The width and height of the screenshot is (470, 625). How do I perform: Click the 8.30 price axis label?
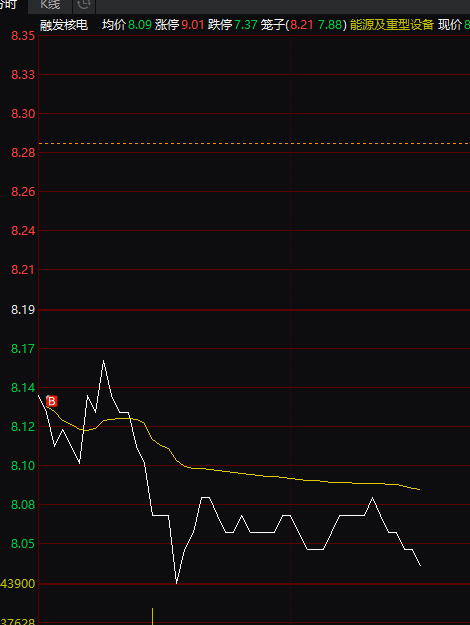point(23,114)
